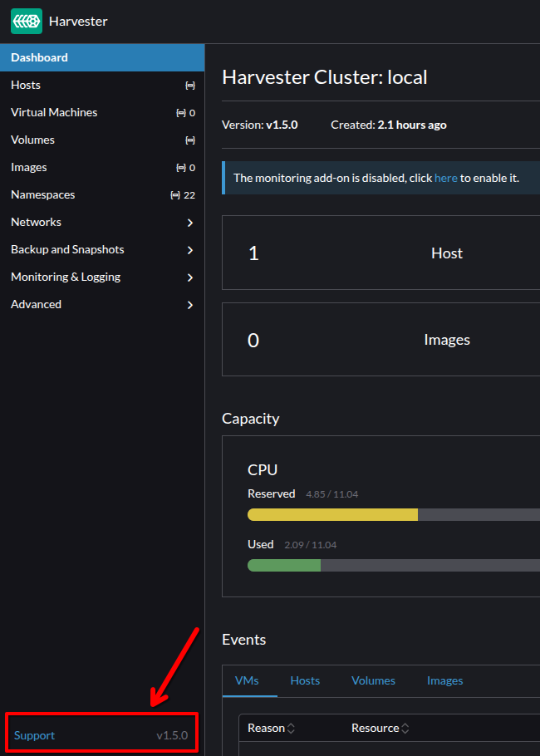Image resolution: width=540 pixels, height=756 pixels.
Task: Sort events by Reason column arrows
Action: click(291, 729)
